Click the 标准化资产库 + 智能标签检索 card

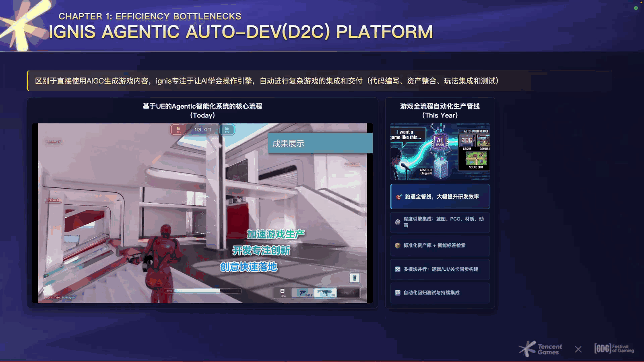click(x=440, y=245)
